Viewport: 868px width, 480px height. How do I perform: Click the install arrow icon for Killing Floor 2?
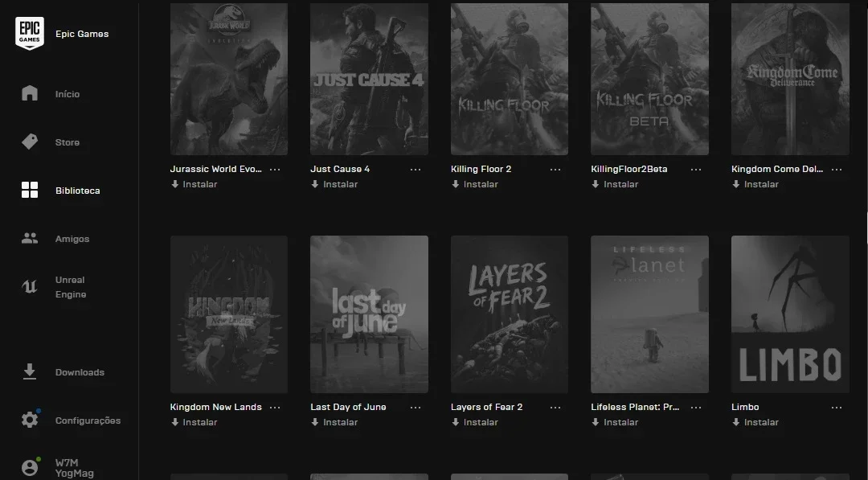[456, 184]
